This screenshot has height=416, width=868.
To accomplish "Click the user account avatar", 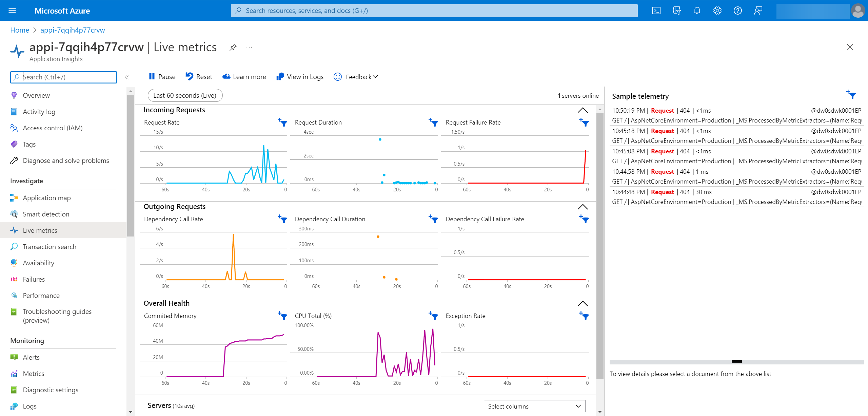I will coord(858,11).
